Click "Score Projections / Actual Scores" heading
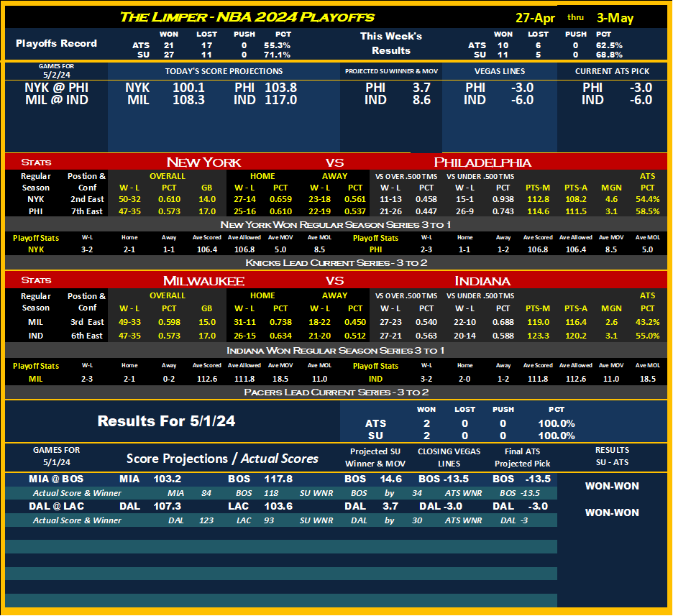This screenshot has height=616, width=673. click(222, 459)
